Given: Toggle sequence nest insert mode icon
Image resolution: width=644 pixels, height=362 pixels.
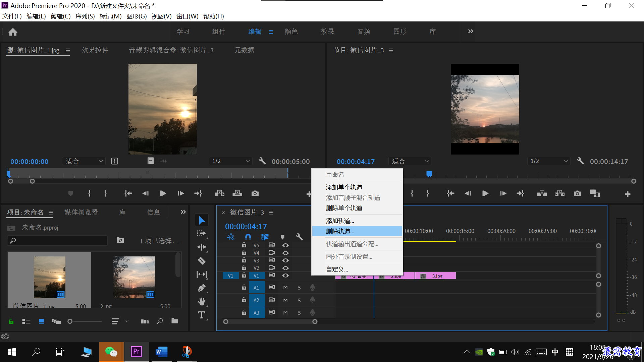Looking at the screenshot, I should (x=230, y=237).
